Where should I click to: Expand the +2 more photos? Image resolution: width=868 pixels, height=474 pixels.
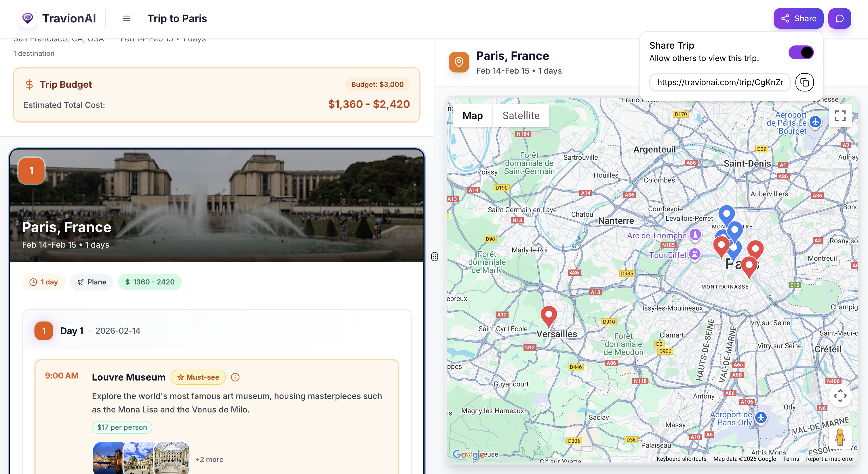pyautogui.click(x=209, y=459)
